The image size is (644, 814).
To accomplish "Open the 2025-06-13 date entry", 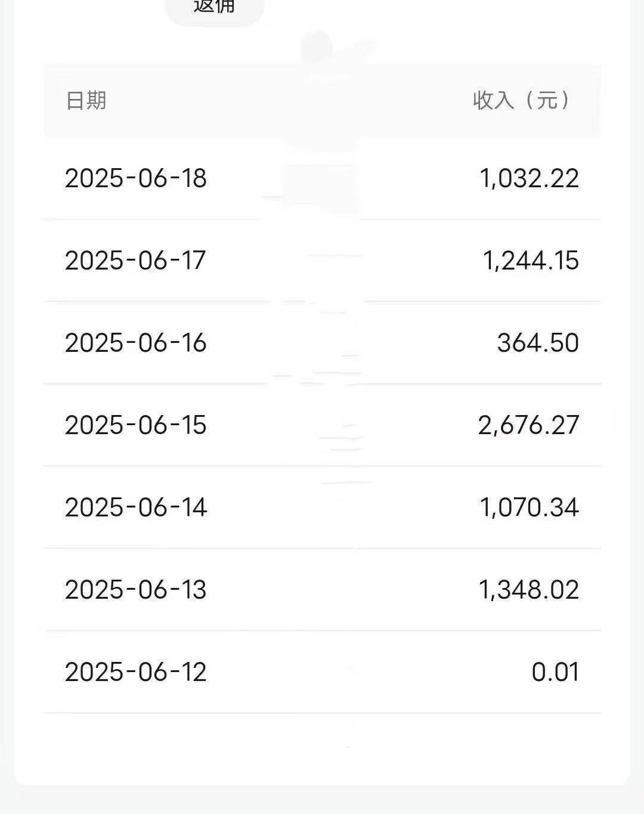I will [x=135, y=590].
